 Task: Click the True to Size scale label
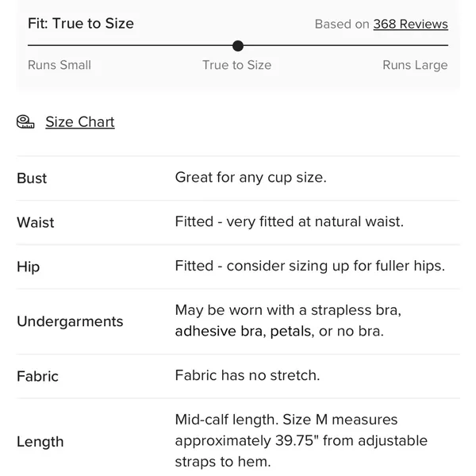(x=236, y=65)
